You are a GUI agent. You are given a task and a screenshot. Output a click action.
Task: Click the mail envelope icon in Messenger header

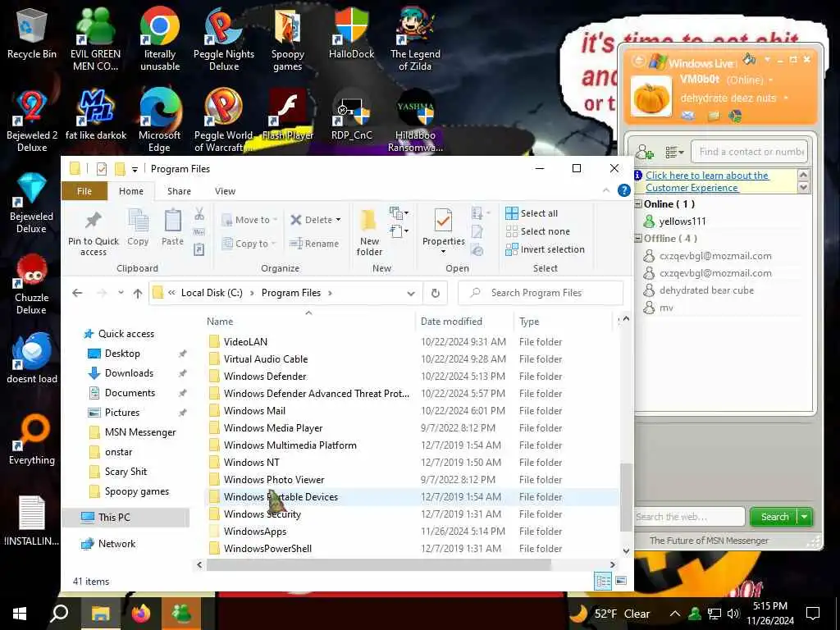(688, 116)
